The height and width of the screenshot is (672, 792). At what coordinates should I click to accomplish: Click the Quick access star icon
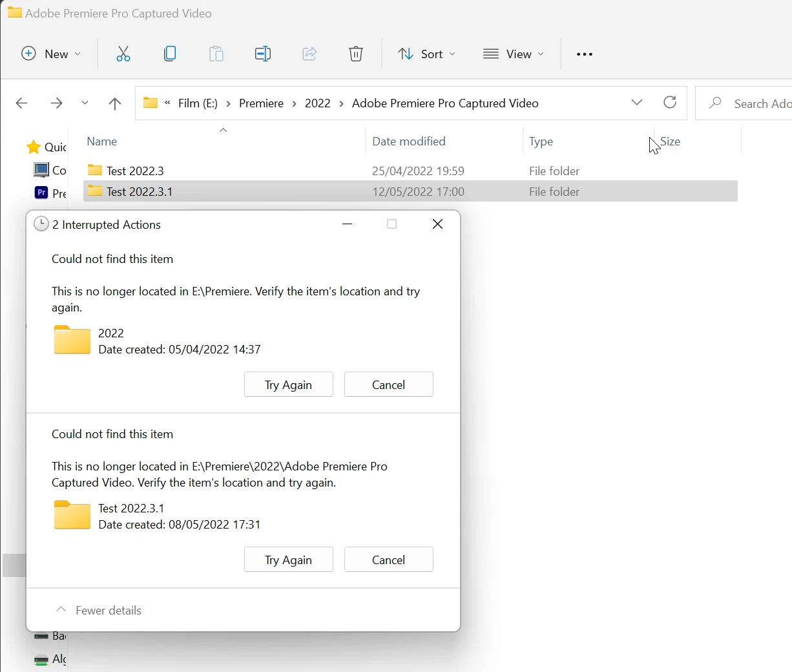click(x=34, y=147)
